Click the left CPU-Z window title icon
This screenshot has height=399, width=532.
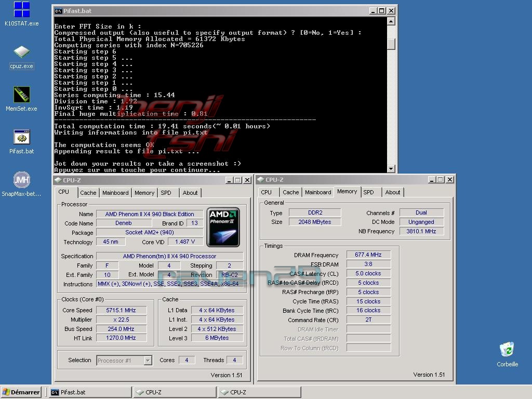click(58, 180)
